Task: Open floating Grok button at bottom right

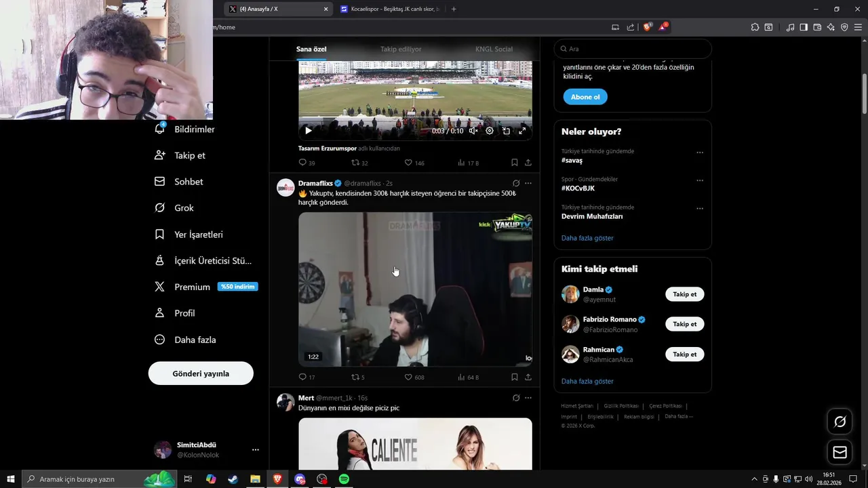Action: 840,422
